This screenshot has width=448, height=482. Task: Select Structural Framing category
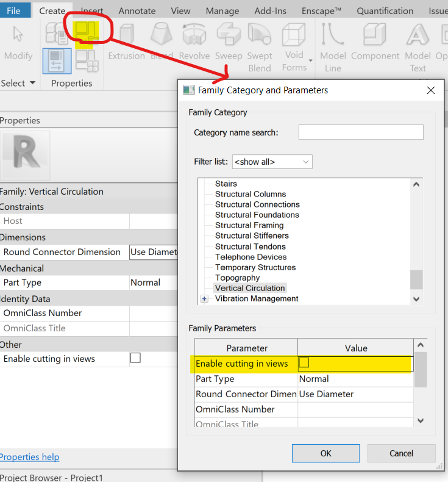click(249, 225)
